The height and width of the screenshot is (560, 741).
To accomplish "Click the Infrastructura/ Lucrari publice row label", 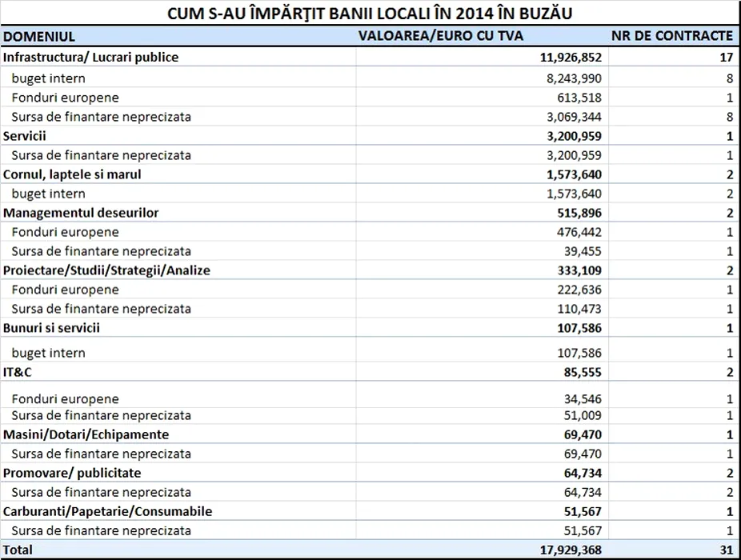I will (91, 58).
